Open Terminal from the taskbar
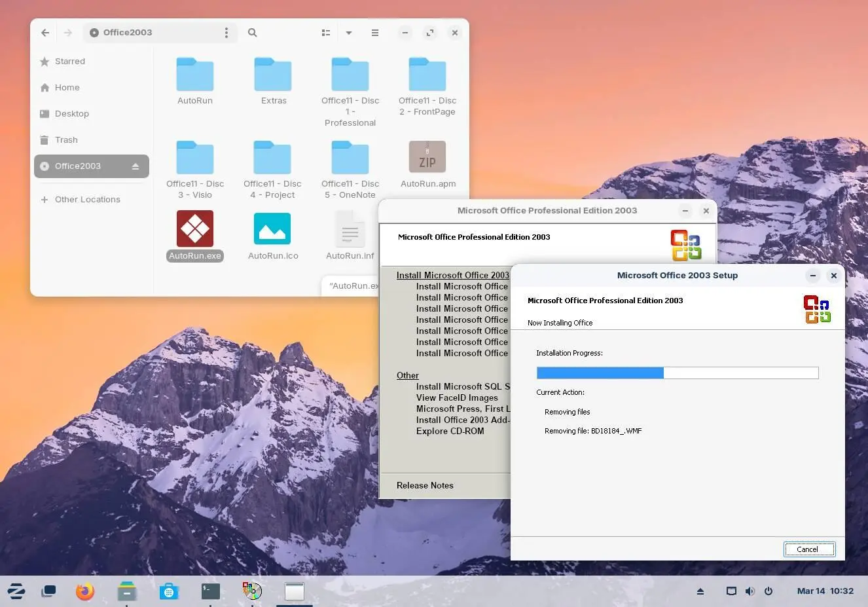Viewport: 868px width, 607px height. [211, 592]
